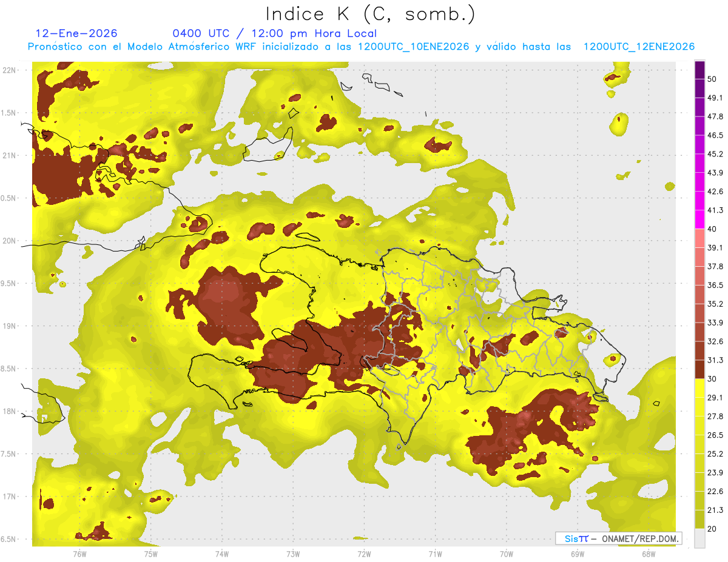This screenshot has width=728, height=562.
Task: Click the colorbar value 29.1
Action: (715, 398)
